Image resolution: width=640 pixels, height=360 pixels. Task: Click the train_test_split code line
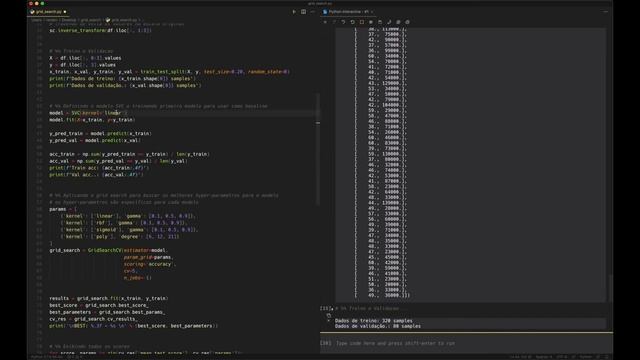[x=169, y=72]
